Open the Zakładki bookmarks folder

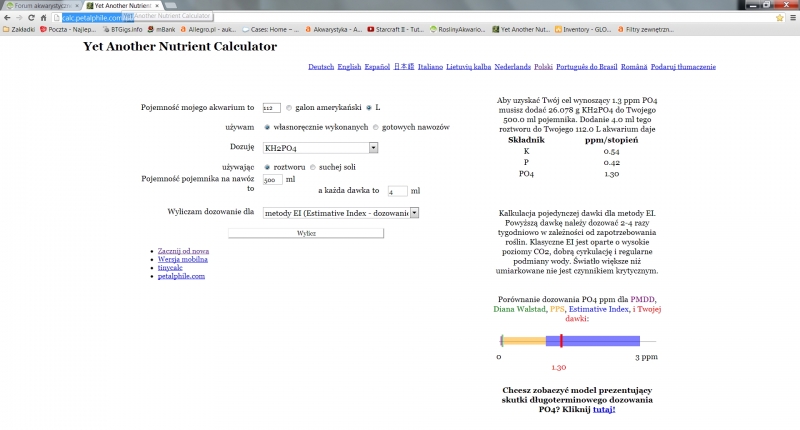pyautogui.click(x=19, y=30)
